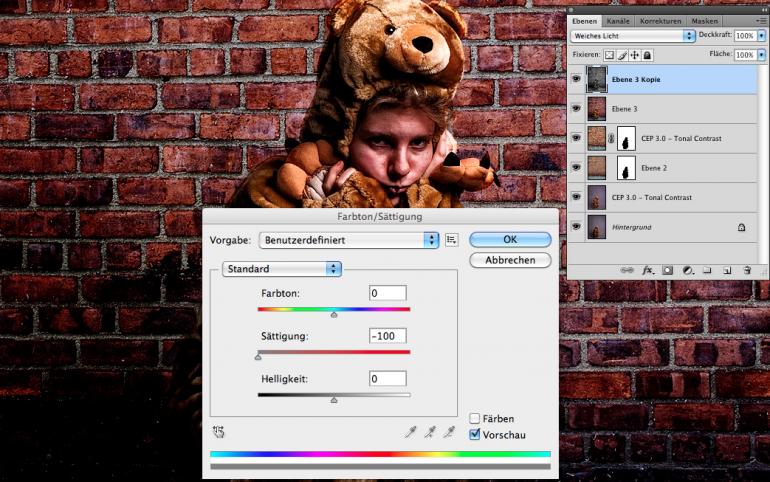Viewport: 770px width, 482px height.
Task: Open preset options icon beside Vorgabe
Action: (451, 240)
